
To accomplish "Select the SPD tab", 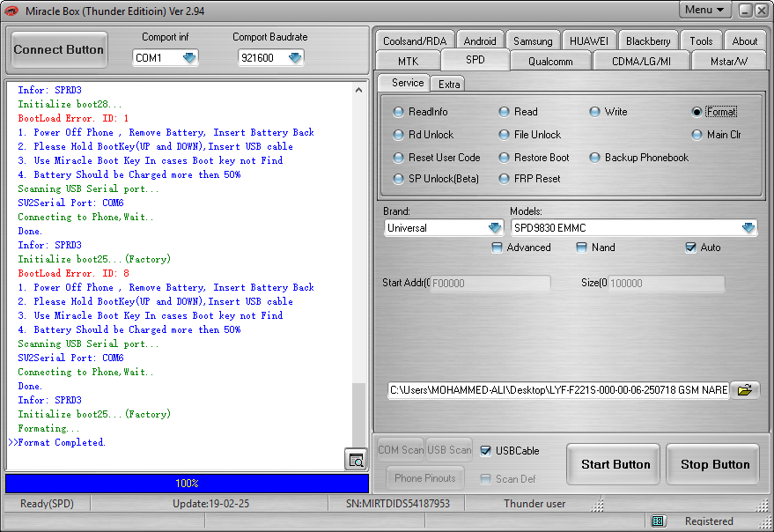I will pyautogui.click(x=475, y=60).
